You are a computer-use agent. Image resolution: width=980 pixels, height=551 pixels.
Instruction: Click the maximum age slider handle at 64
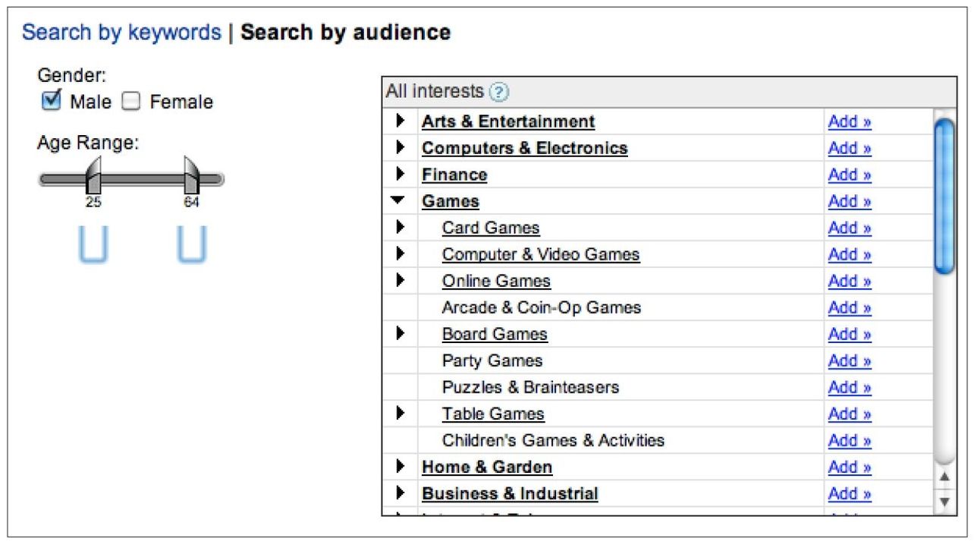coord(191,176)
